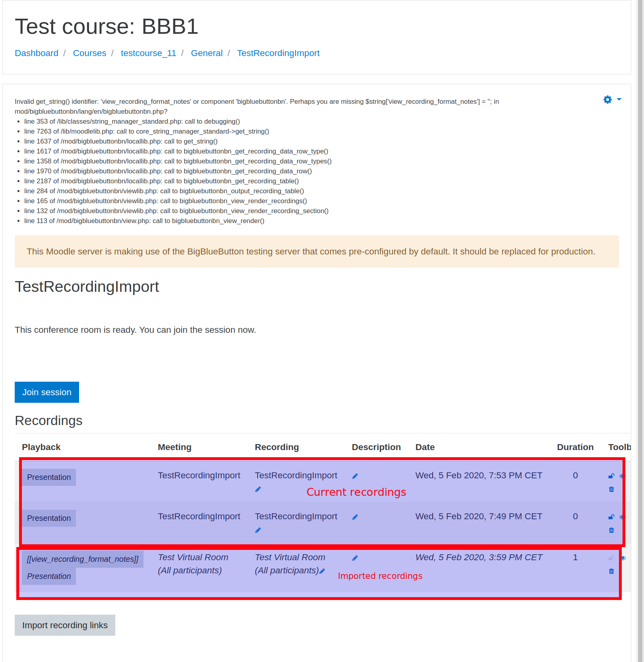644x662 pixels.
Task: Edit Test Virtual Room recording name pencil
Action: [322, 571]
